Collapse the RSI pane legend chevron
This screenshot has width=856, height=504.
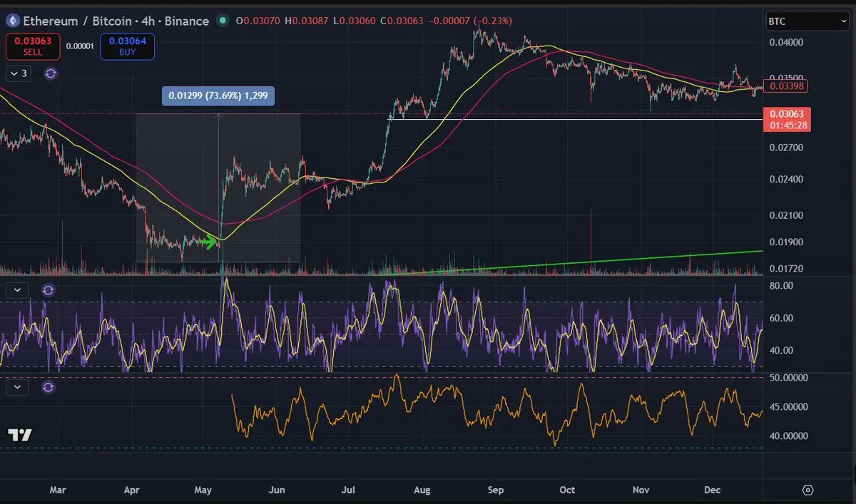coord(17,290)
